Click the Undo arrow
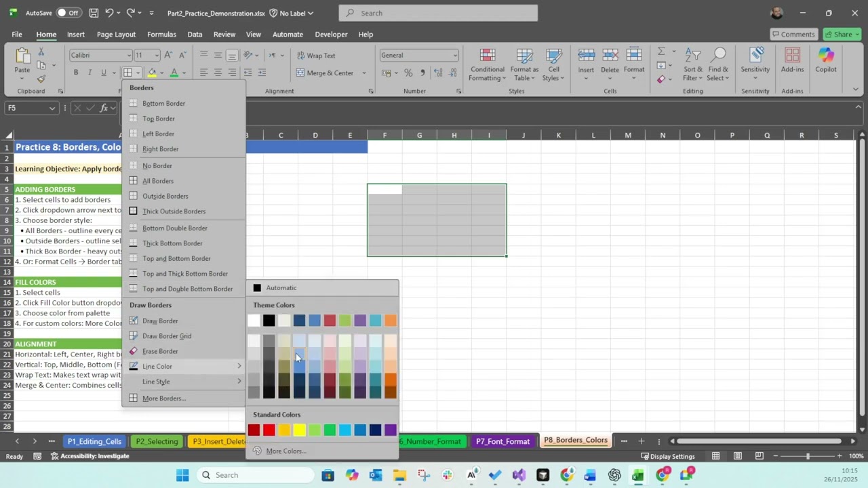Image resolution: width=868 pixels, height=488 pixels. click(109, 13)
